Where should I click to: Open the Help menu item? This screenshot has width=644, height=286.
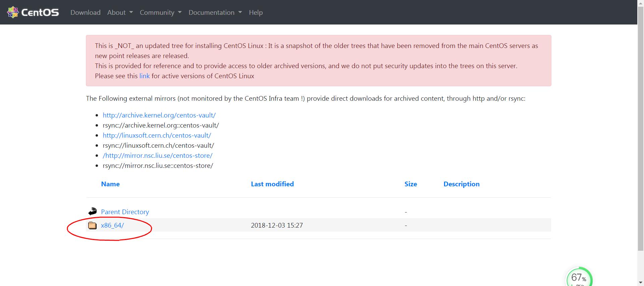(256, 12)
